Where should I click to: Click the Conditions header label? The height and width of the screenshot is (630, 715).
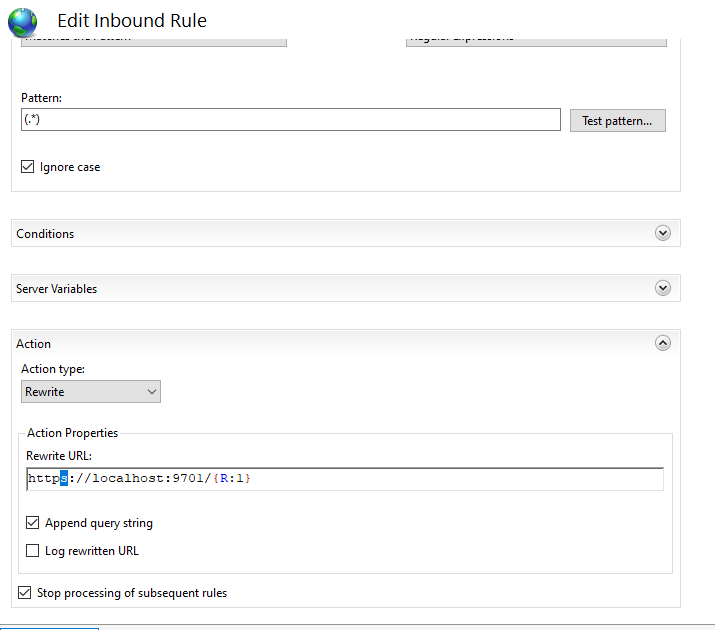pos(45,234)
